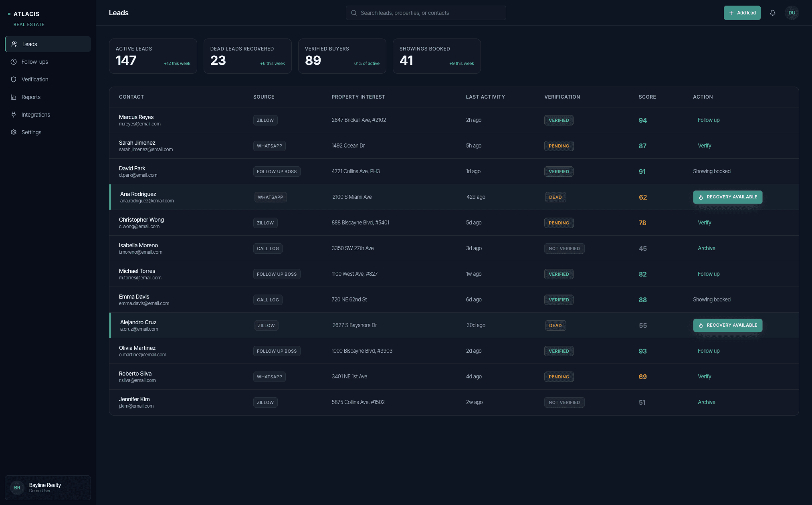812x505 pixels.
Task: Select the Active Leads stat card
Action: [153, 56]
